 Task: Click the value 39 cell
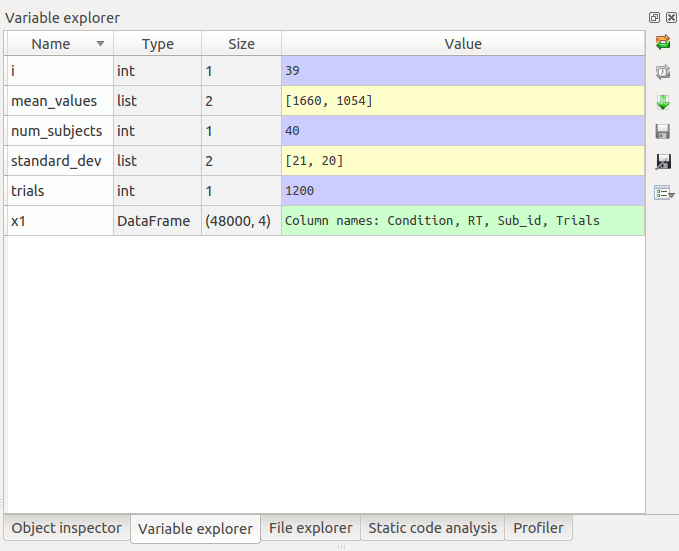pyautogui.click(x=463, y=71)
